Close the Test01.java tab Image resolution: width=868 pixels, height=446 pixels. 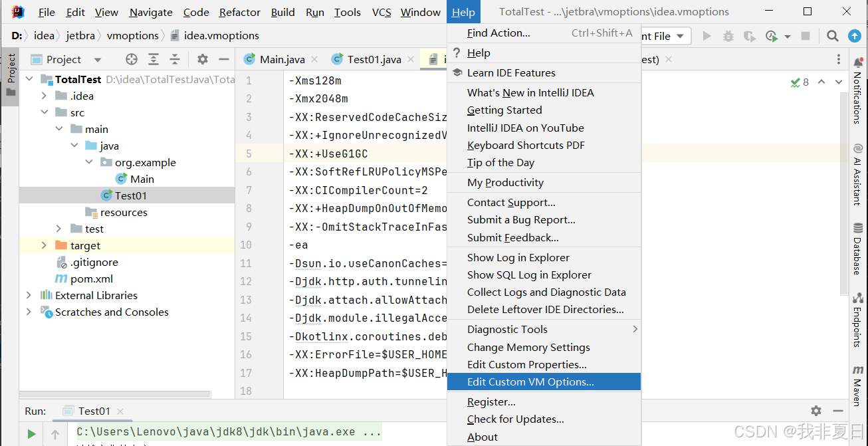pos(411,59)
